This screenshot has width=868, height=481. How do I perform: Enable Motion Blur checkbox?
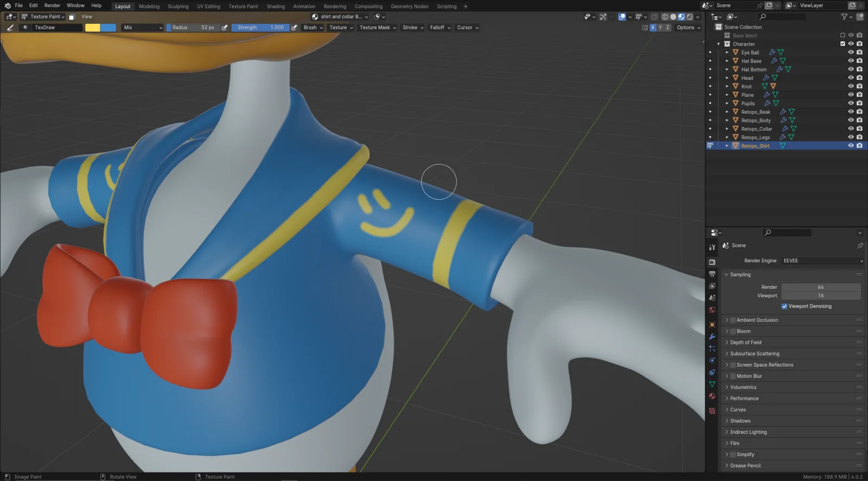point(733,376)
